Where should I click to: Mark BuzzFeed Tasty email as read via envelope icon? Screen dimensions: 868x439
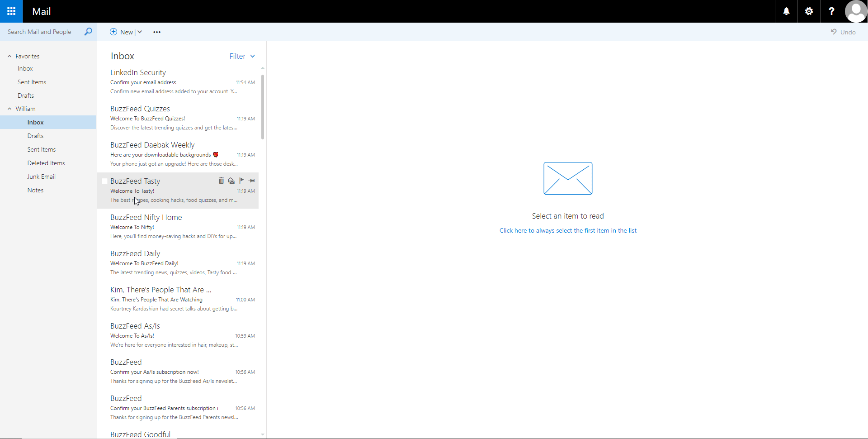231,181
